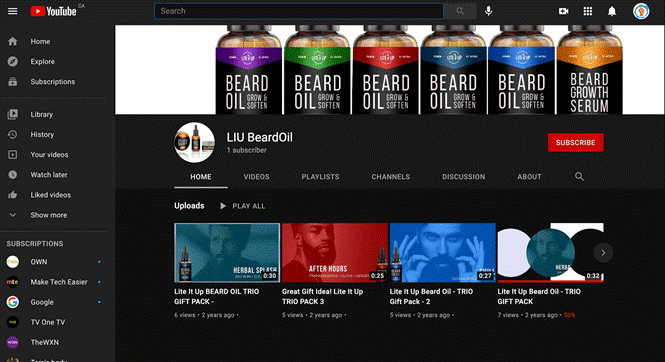The width and height of the screenshot is (665, 362).
Task: Open the Playlists tab
Action: pyautogui.click(x=320, y=177)
